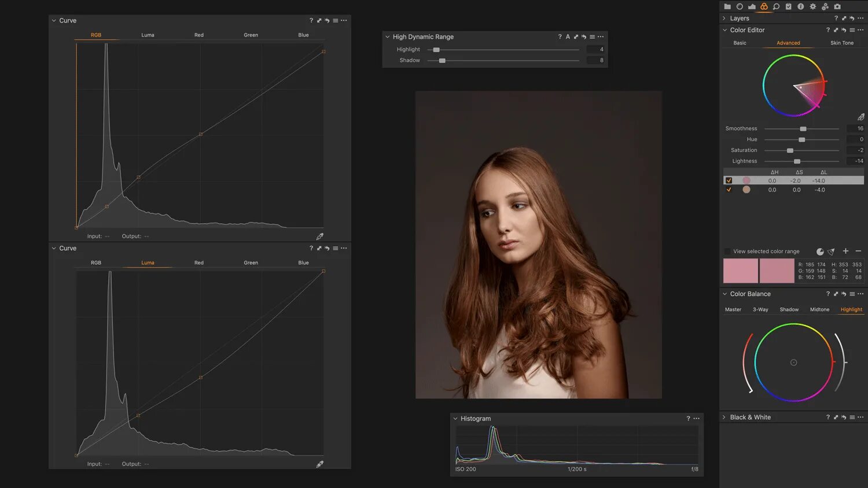
Task: Open presets menu of Color Editor panel
Action: click(x=852, y=30)
